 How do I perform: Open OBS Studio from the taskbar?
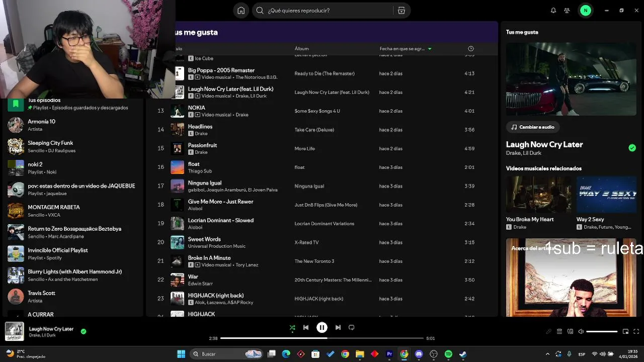coord(434,354)
